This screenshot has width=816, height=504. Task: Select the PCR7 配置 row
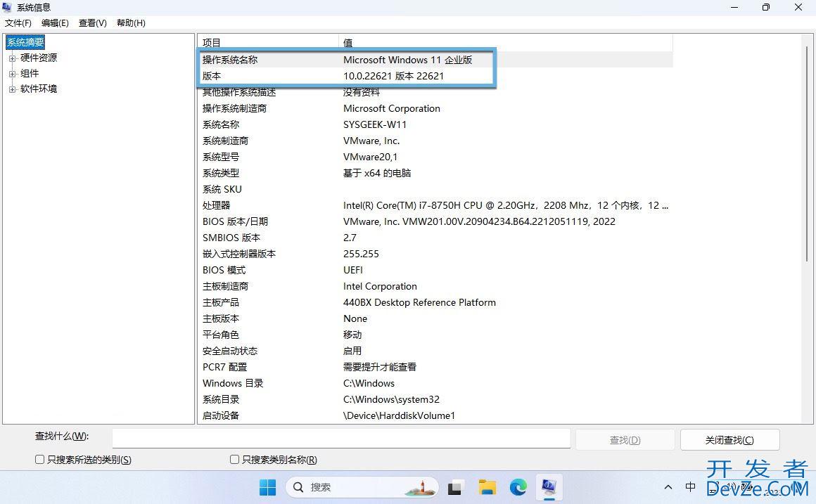(435, 367)
